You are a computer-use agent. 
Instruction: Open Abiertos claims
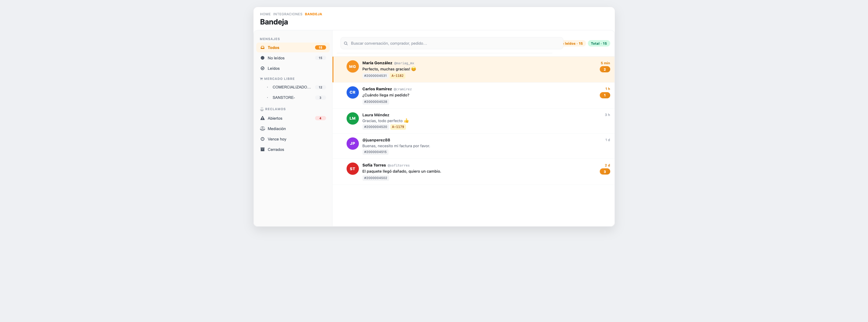click(x=293, y=118)
